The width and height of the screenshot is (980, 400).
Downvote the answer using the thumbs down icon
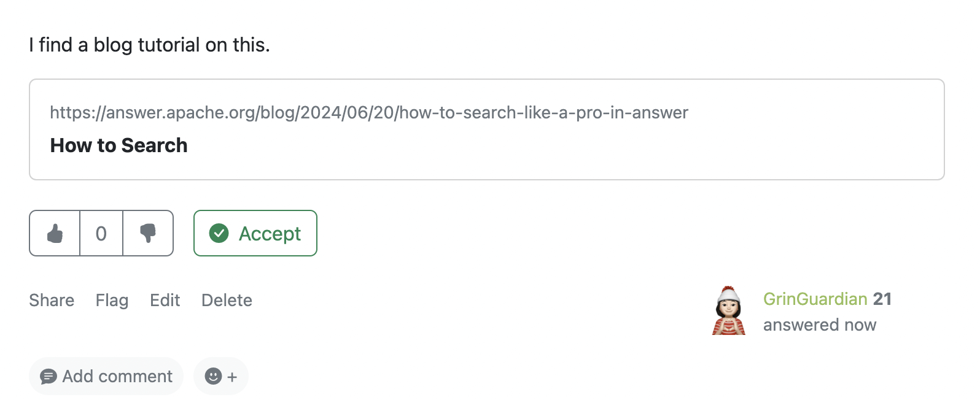pyautogui.click(x=147, y=233)
